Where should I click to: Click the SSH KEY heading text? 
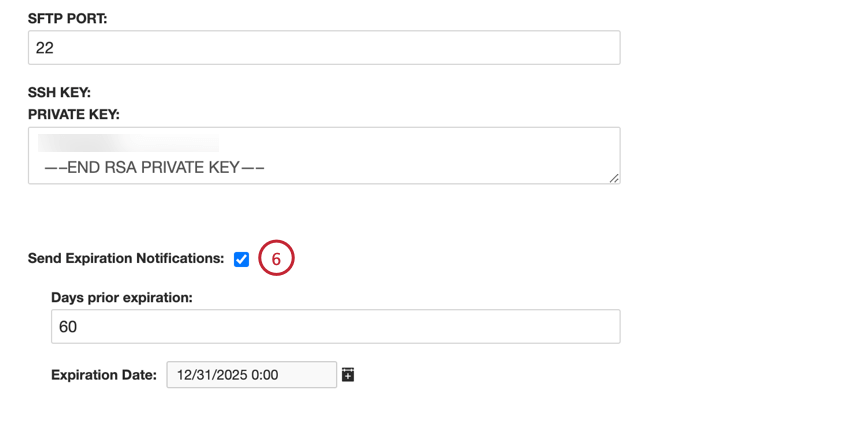pyautogui.click(x=60, y=93)
